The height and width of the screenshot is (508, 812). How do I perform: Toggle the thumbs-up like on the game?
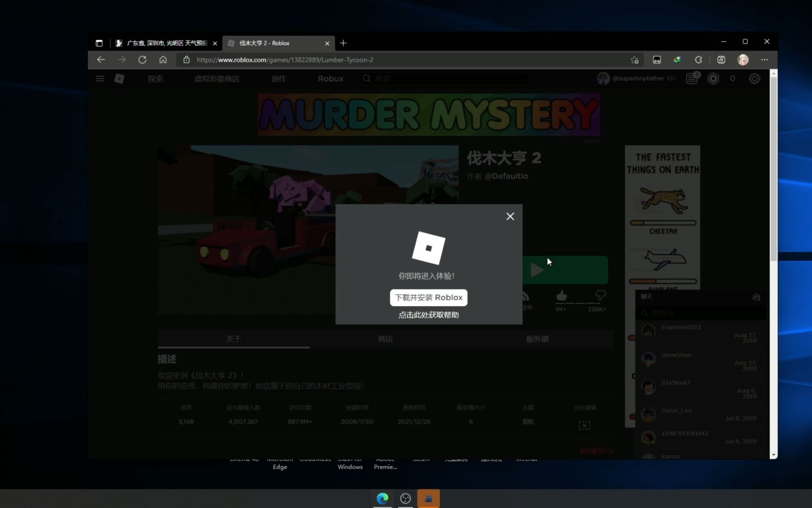[x=562, y=295]
